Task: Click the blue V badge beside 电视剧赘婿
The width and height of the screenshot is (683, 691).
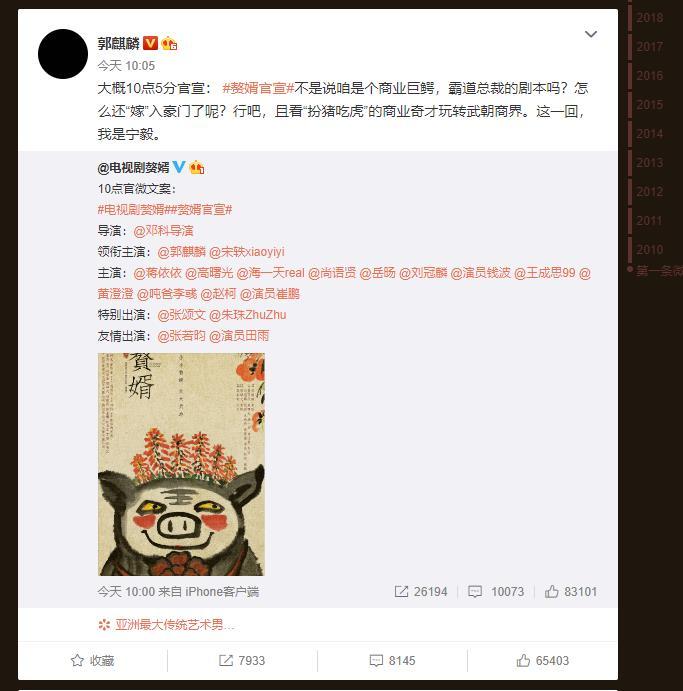Action: pyautogui.click(x=179, y=167)
